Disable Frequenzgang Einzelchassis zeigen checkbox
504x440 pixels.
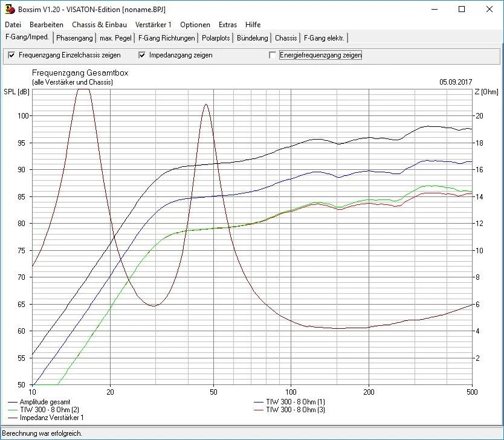(12, 55)
